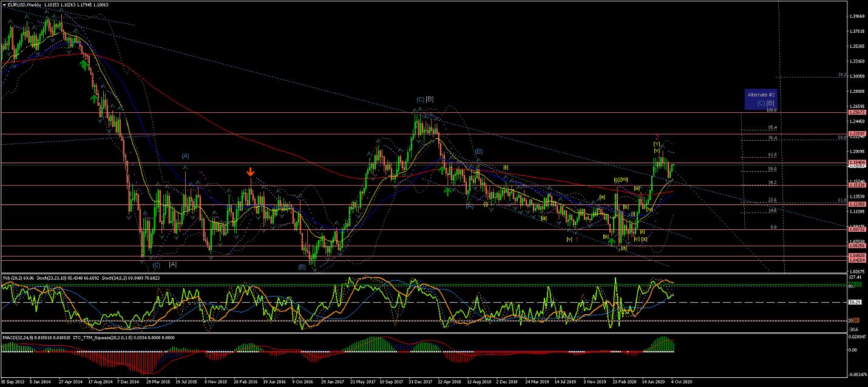Click the blue Alternate #2 label box

click(761, 99)
